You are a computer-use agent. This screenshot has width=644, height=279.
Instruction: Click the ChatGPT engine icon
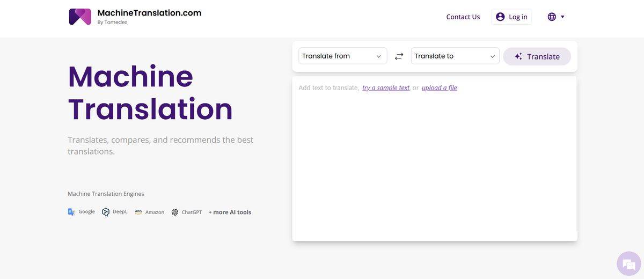(x=175, y=212)
